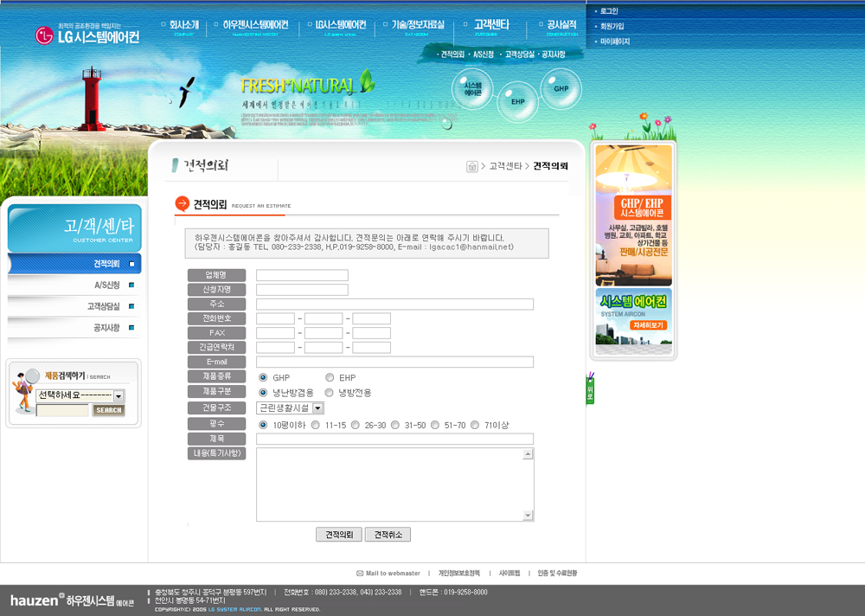Click the down arrow of the 내용 textarea scrollbar
865x616 pixels.
(529, 516)
